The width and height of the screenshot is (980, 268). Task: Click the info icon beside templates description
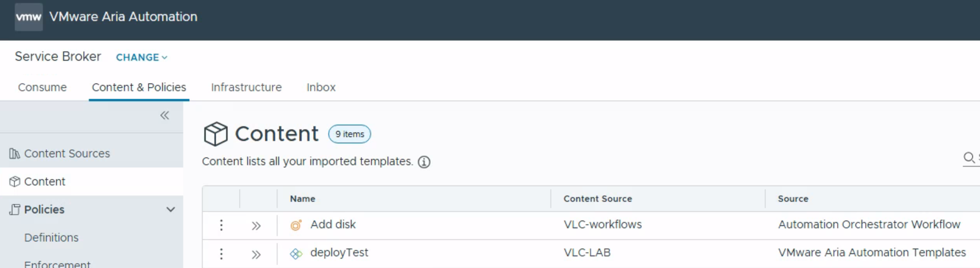tap(424, 162)
